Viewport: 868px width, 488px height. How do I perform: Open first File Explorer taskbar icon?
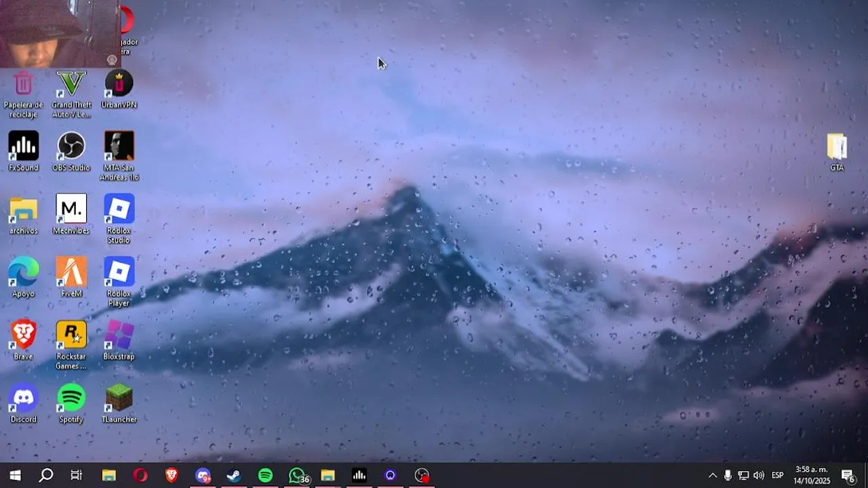click(108, 475)
